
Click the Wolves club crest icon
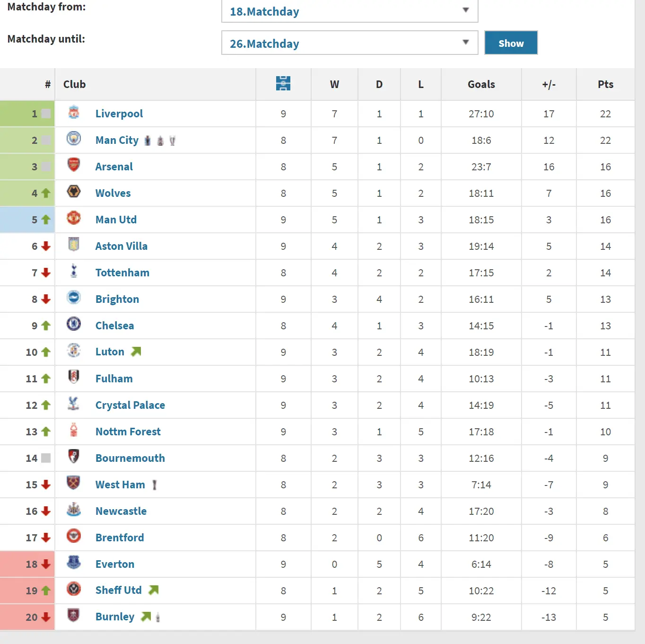74,192
